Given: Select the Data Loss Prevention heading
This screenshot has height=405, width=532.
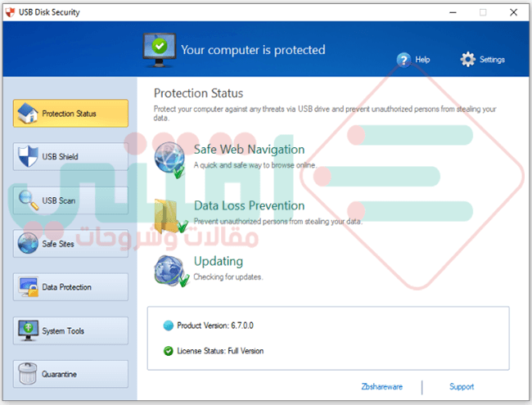Looking at the screenshot, I should [249, 205].
